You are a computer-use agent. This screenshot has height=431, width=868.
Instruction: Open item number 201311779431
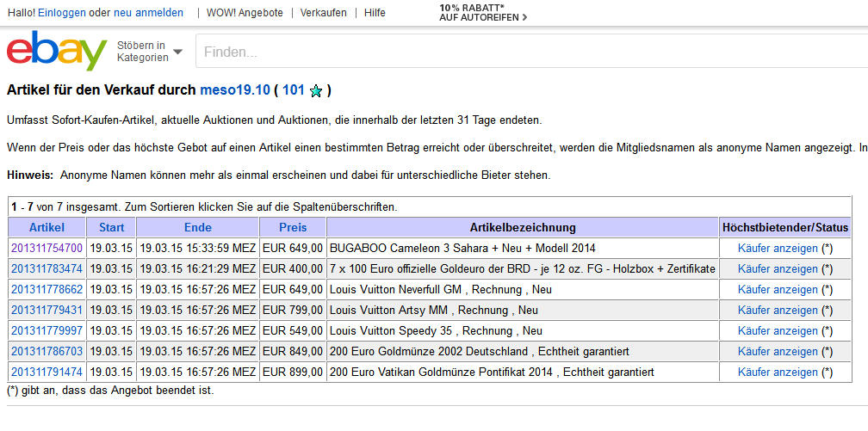pos(47,310)
